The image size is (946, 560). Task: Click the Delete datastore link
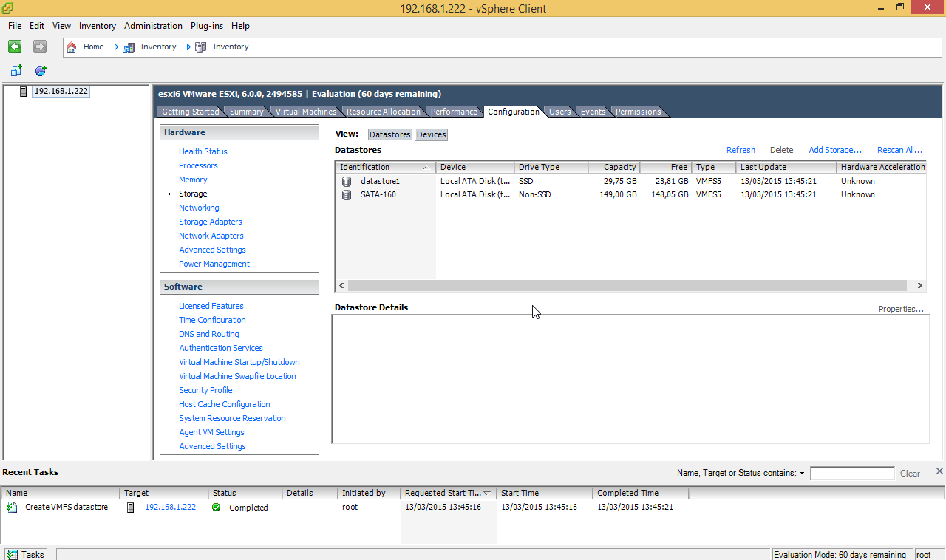[781, 150]
